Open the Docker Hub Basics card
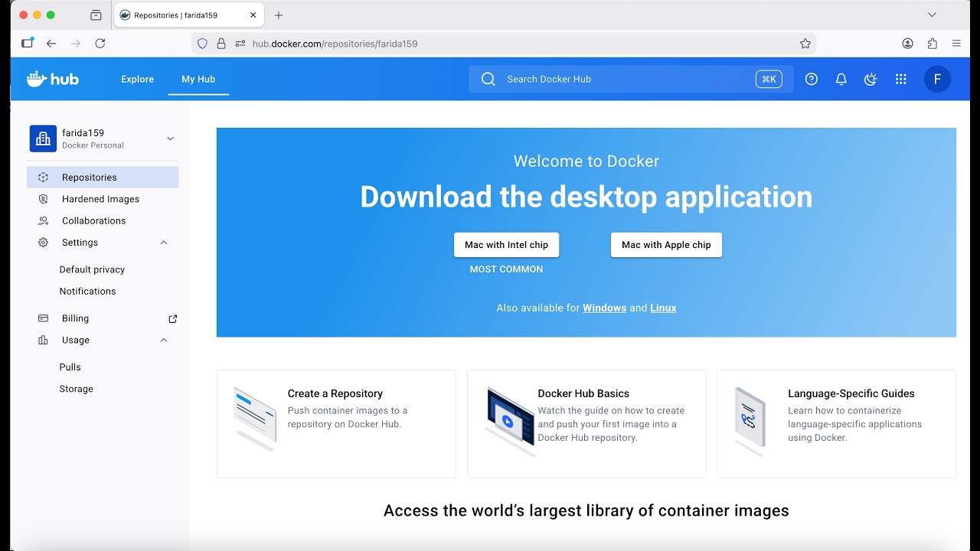The height and width of the screenshot is (551, 980). click(x=586, y=424)
